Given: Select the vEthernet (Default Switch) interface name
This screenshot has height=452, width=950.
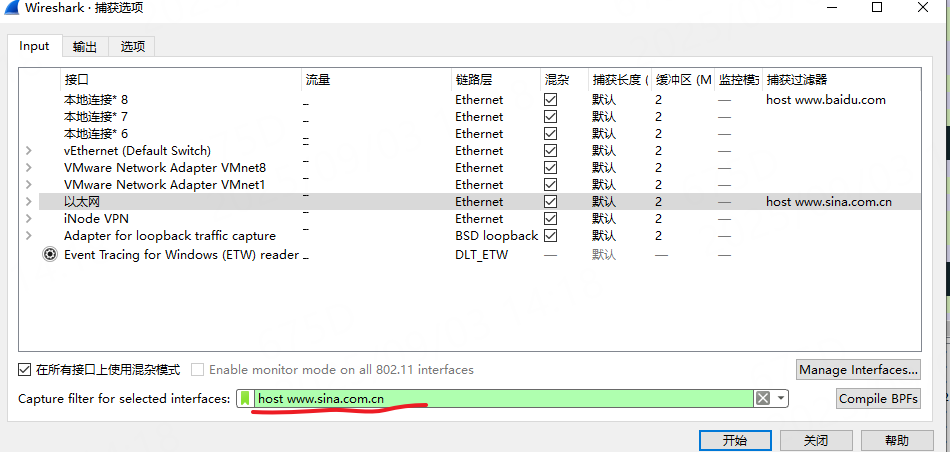Looking at the screenshot, I should click(138, 150).
